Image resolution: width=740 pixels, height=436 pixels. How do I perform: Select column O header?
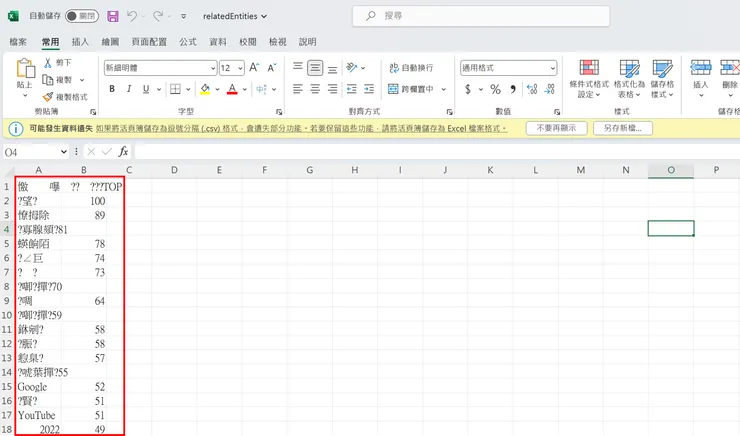click(671, 170)
